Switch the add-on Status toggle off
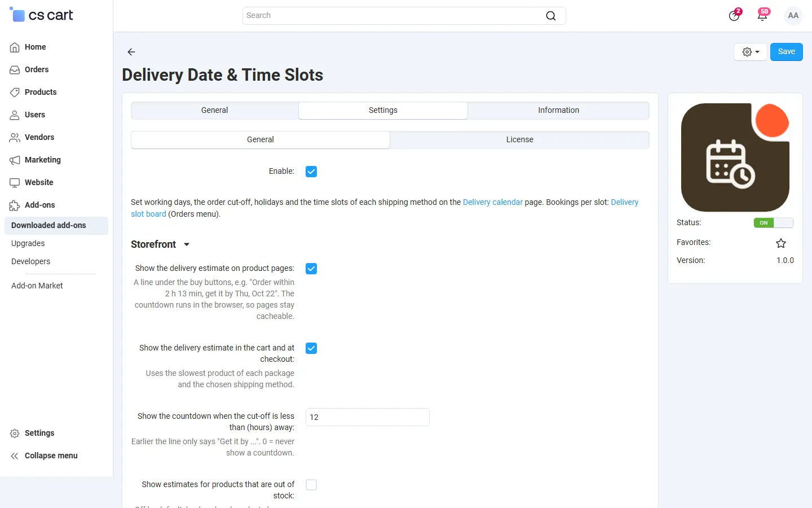The width and height of the screenshot is (812, 508). (x=774, y=223)
